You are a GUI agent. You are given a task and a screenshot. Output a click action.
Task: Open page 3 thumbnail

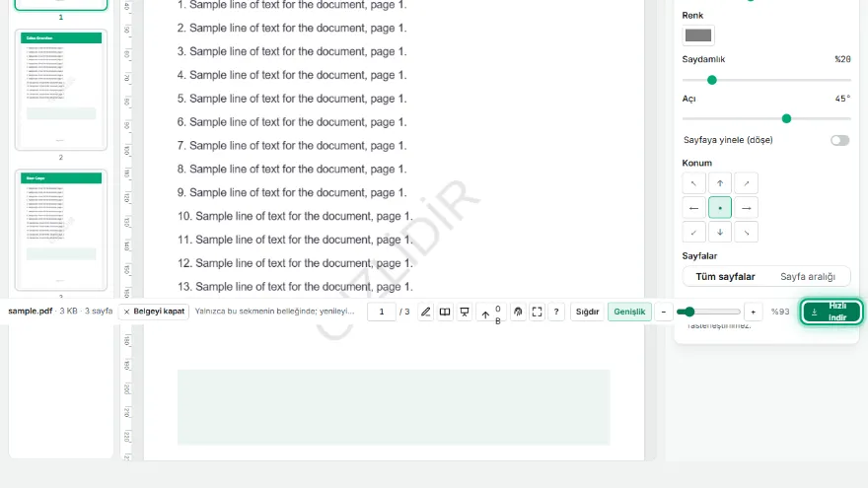point(61,230)
